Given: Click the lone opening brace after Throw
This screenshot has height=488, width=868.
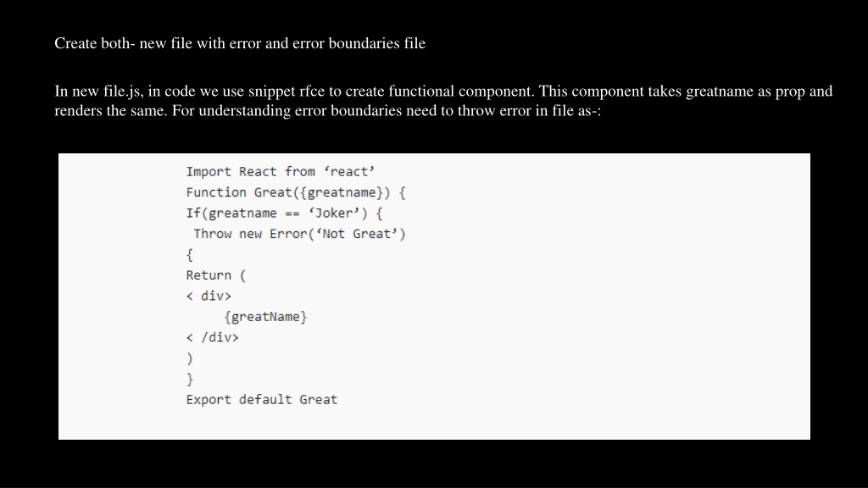Looking at the screenshot, I should tap(189, 254).
